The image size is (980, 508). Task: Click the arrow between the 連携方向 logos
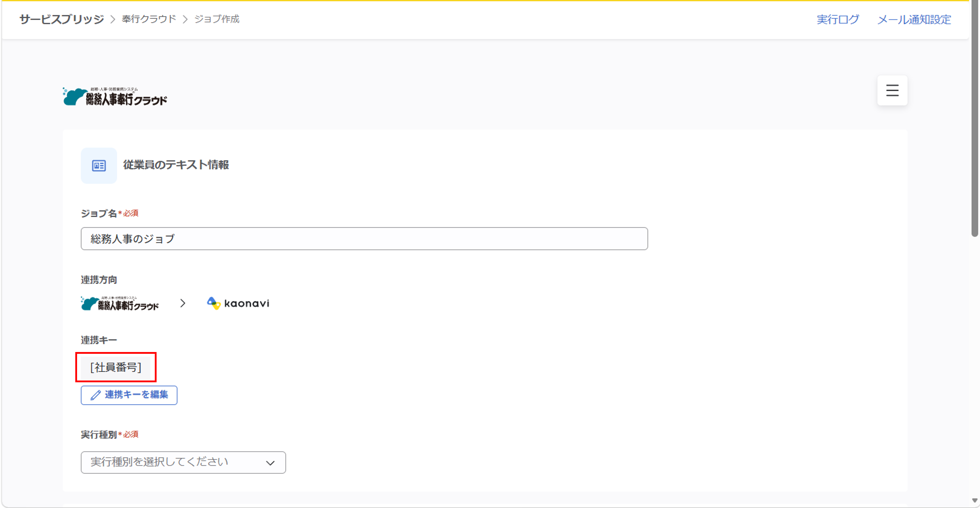coord(183,303)
